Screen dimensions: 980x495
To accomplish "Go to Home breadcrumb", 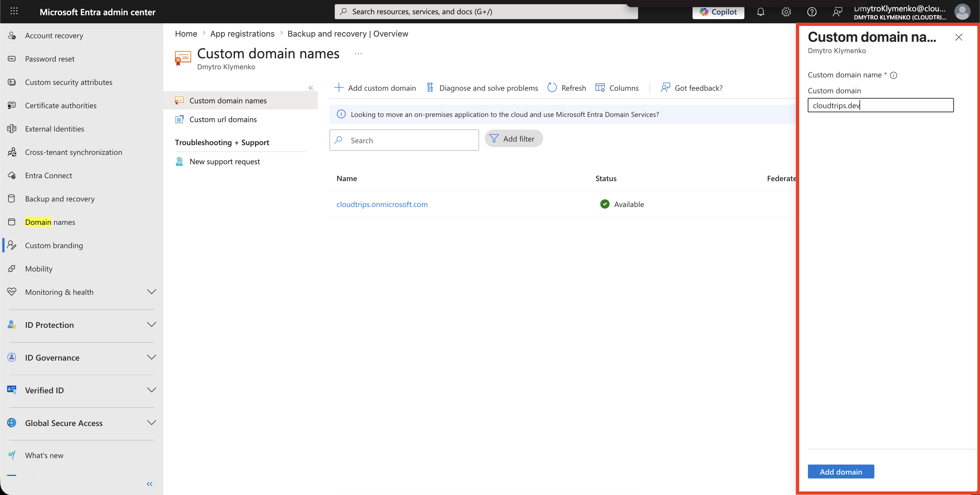I will click(186, 33).
